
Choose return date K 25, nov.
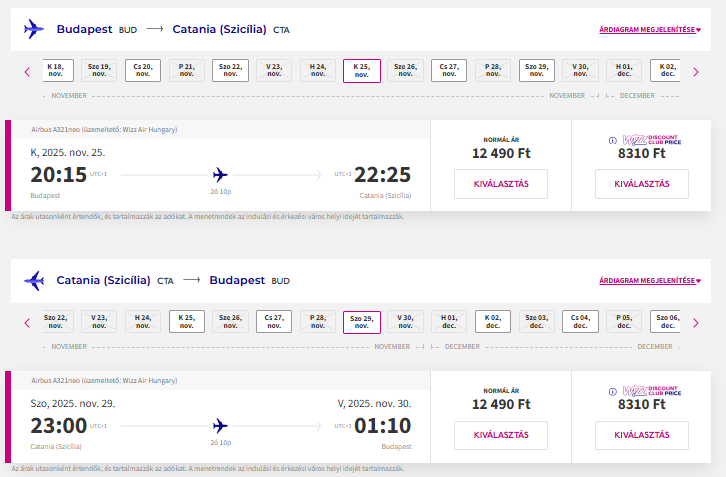point(187,321)
